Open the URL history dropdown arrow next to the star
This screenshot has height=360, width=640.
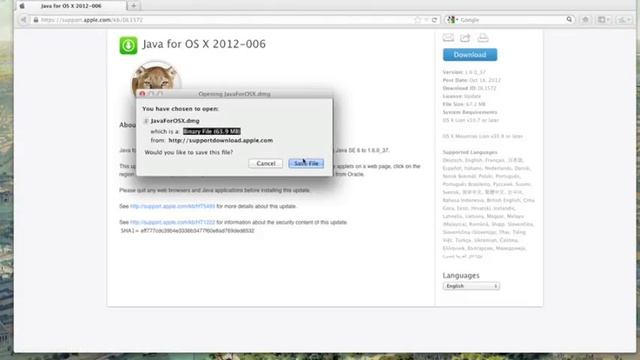[x=426, y=20]
